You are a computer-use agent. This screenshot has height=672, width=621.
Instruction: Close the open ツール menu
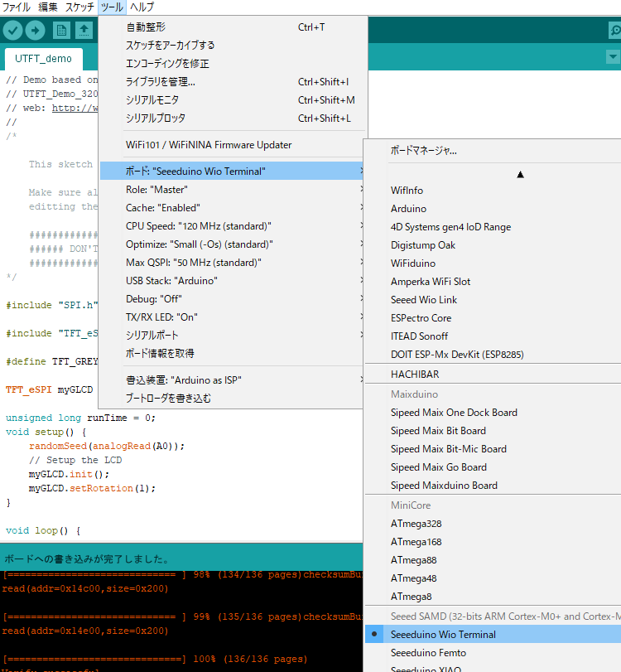click(112, 7)
